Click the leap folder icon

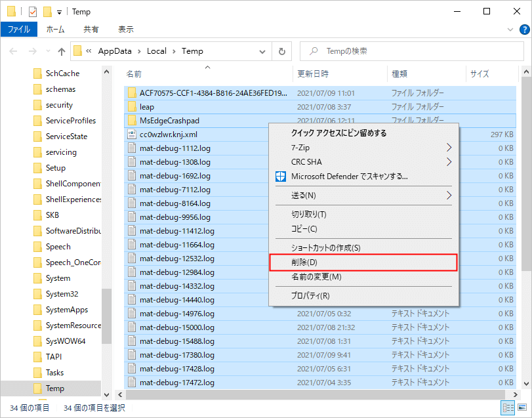pyautogui.click(x=131, y=106)
